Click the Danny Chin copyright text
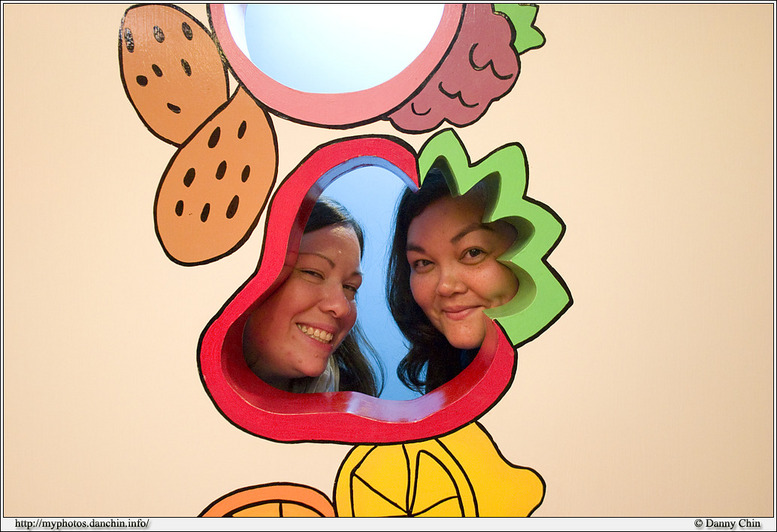Image resolution: width=777 pixels, height=532 pixels. [x=727, y=524]
